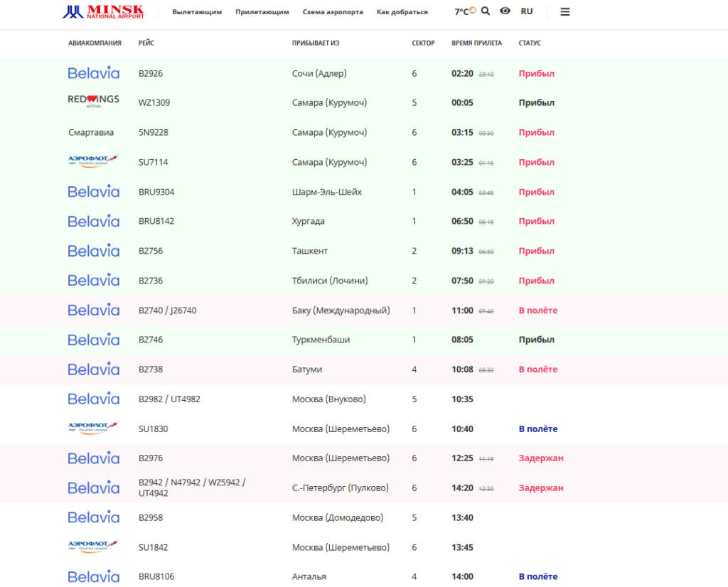Image resolution: width=728 pixels, height=587 pixels.
Task: Click the Aeroflot logo for flight SU7114
Action: [x=93, y=161]
